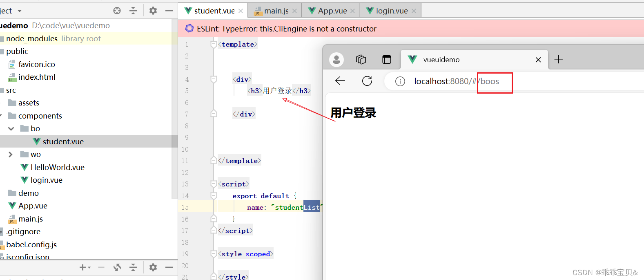Click the Vue icon of student.vue tree item
Screen dimensions: 644x280
[37, 141]
